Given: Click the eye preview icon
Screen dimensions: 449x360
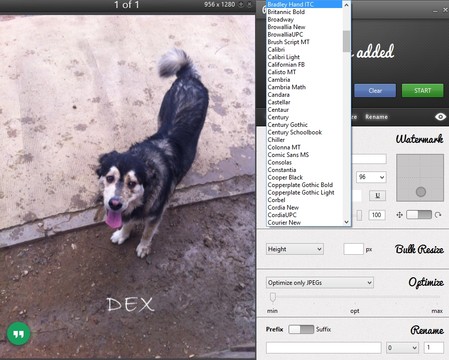Looking at the screenshot, I should click(x=440, y=117).
